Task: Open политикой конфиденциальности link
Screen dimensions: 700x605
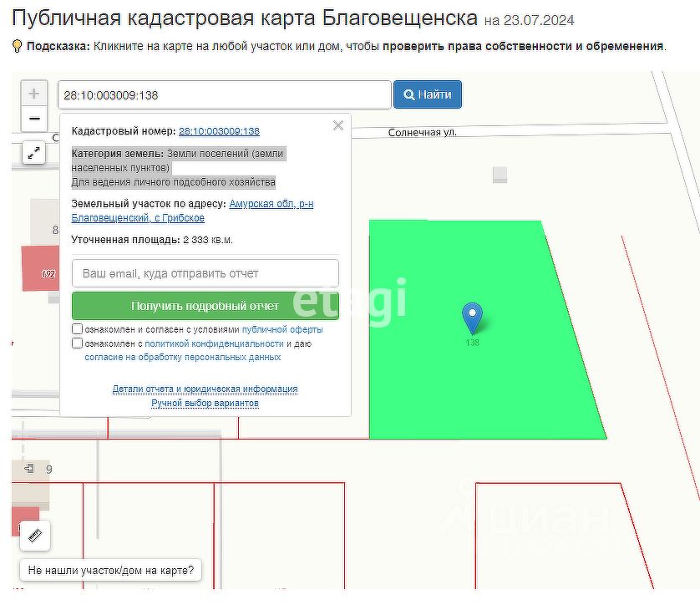Action: 214,343
